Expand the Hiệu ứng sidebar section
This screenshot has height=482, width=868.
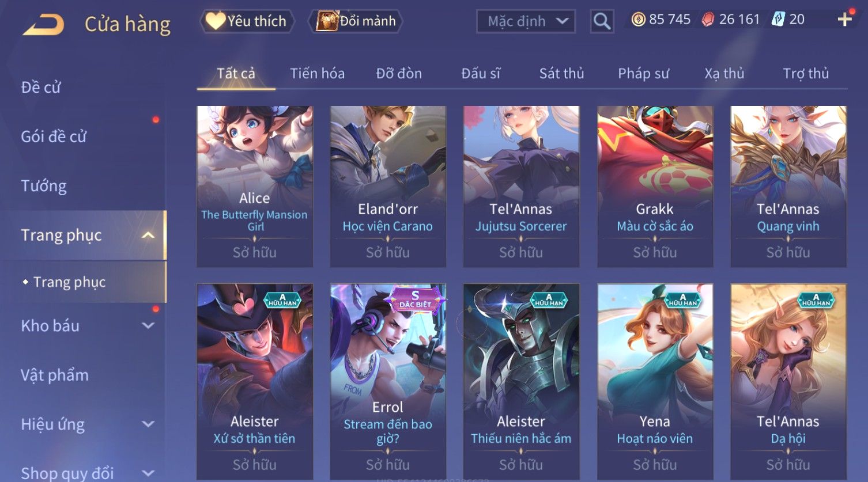click(148, 424)
